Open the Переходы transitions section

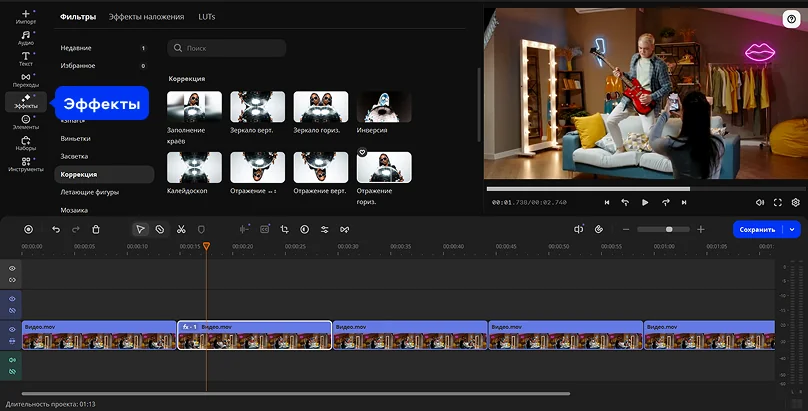pyautogui.click(x=26, y=80)
